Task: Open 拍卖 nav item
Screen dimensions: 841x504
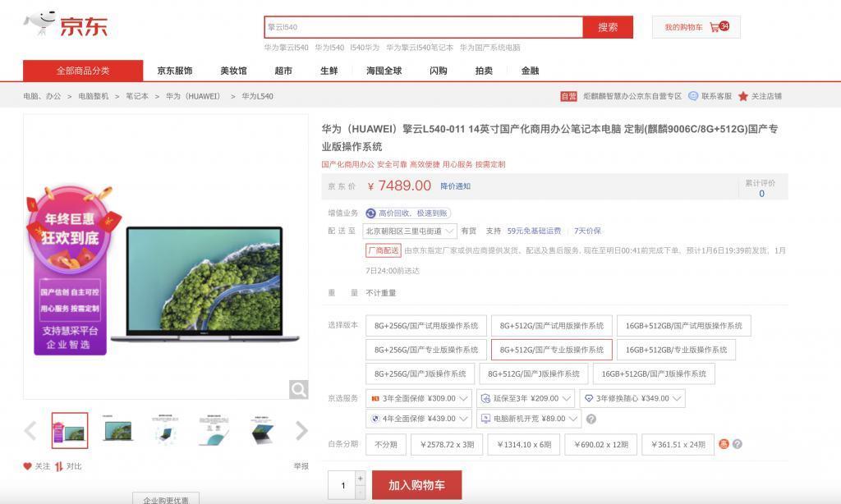Action: tap(484, 71)
